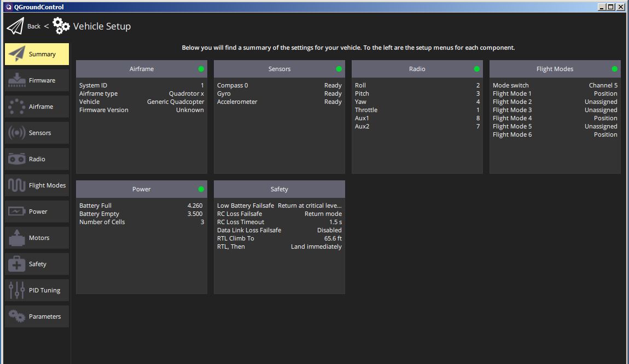This screenshot has width=629, height=364.
Task: Click 'Accelerometer' row label
Action: coord(237,102)
